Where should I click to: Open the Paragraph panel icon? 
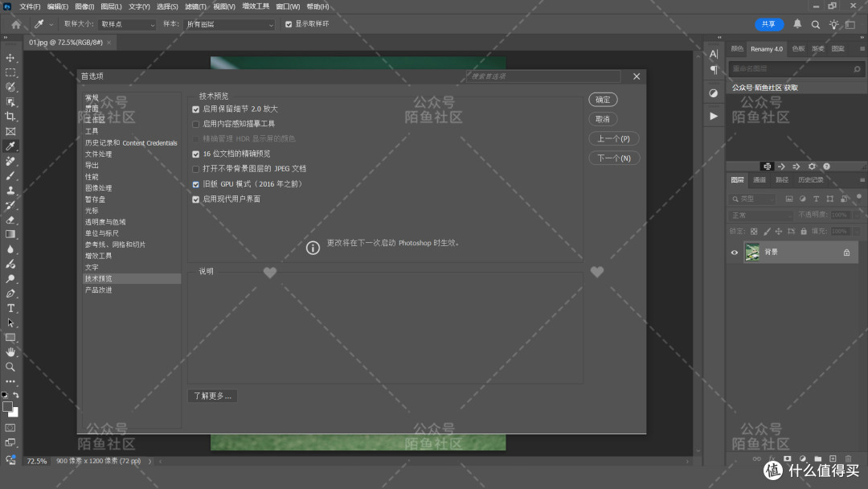714,70
